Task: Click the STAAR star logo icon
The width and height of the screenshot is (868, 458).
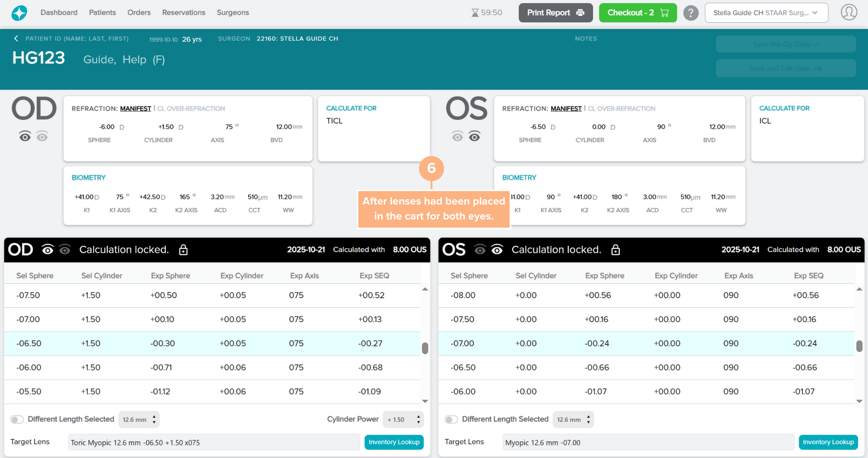Action: coord(19,13)
